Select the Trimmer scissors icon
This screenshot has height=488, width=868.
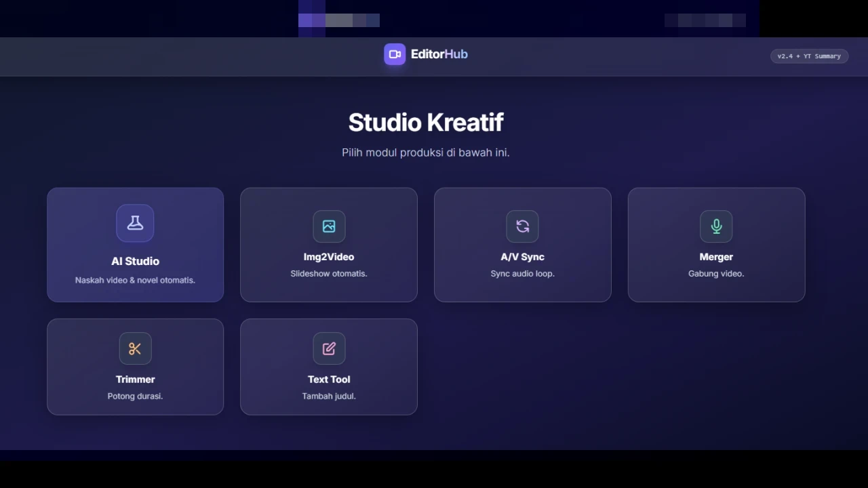pos(135,348)
